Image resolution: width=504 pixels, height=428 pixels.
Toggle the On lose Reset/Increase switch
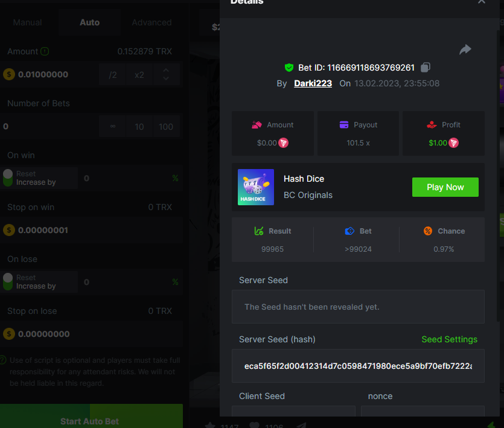tap(8, 282)
